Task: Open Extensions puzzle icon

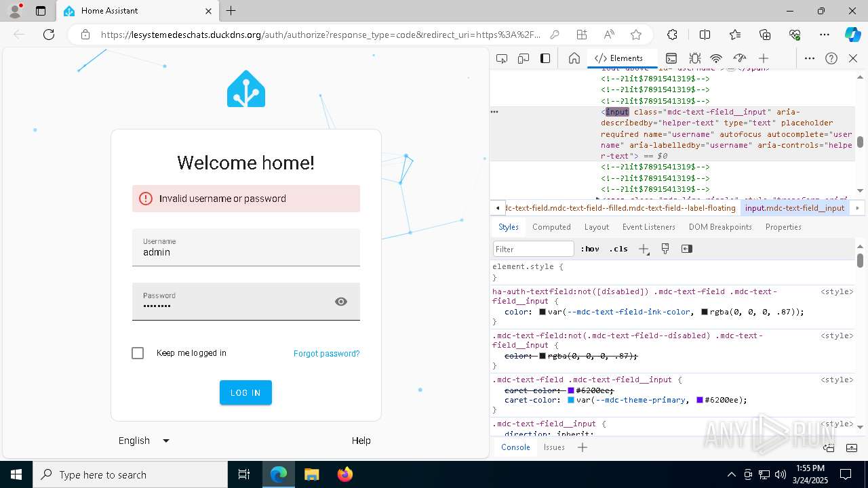Action: [672, 35]
